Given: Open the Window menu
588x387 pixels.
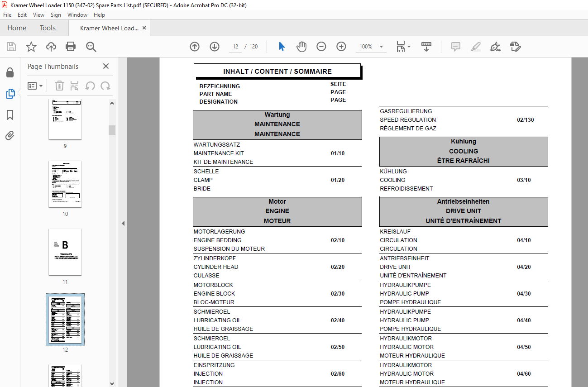Looking at the screenshot, I should coord(77,15).
